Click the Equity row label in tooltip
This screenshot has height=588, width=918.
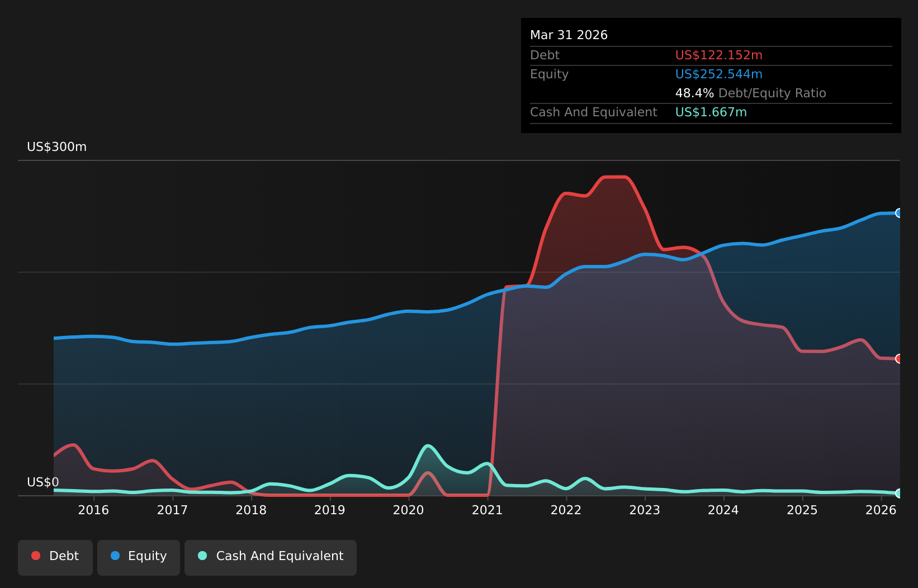549,74
